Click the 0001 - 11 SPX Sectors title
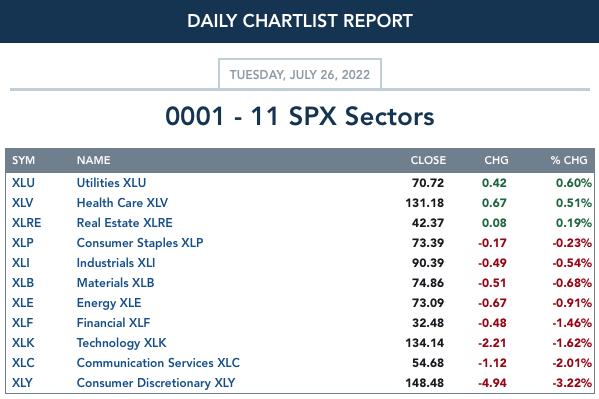Image resolution: width=599 pixels, height=399 pixels. [300, 116]
